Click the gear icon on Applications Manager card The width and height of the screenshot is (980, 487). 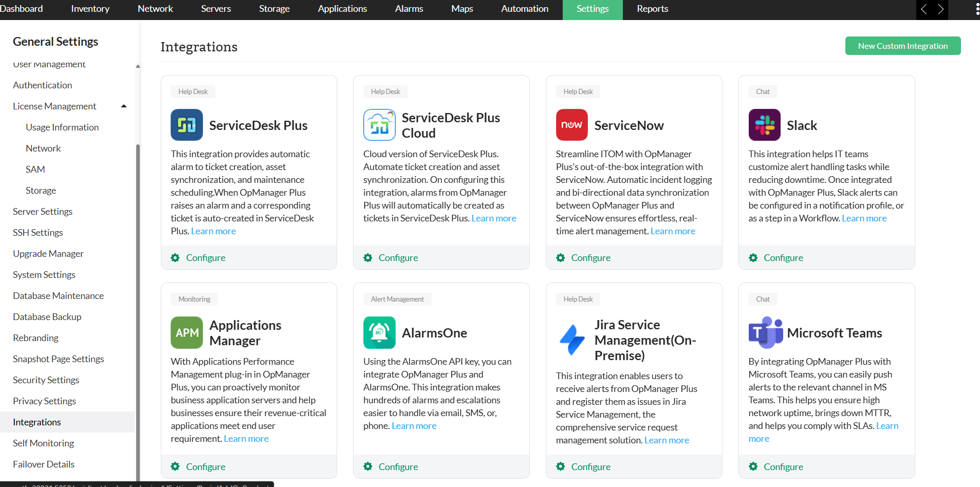(175, 466)
